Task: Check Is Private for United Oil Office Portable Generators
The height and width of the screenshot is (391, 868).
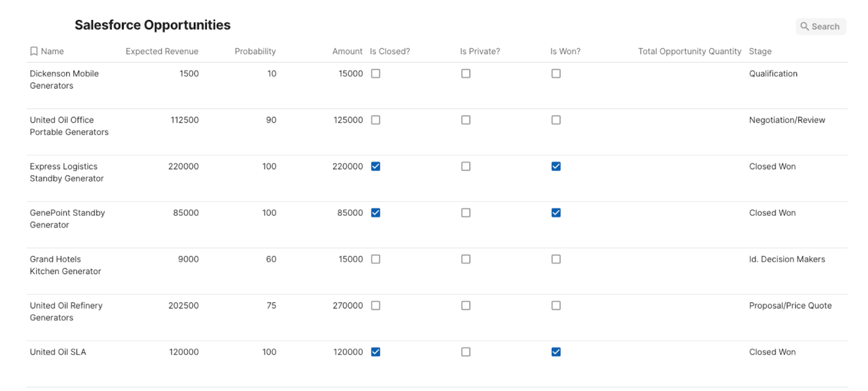Action: 465,120
